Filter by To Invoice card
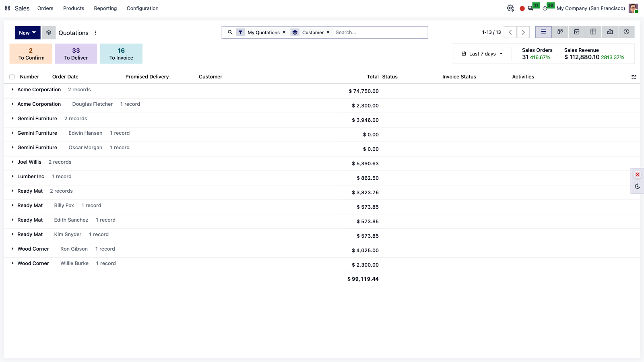The height and width of the screenshot is (362, 644). pos(121,53)
